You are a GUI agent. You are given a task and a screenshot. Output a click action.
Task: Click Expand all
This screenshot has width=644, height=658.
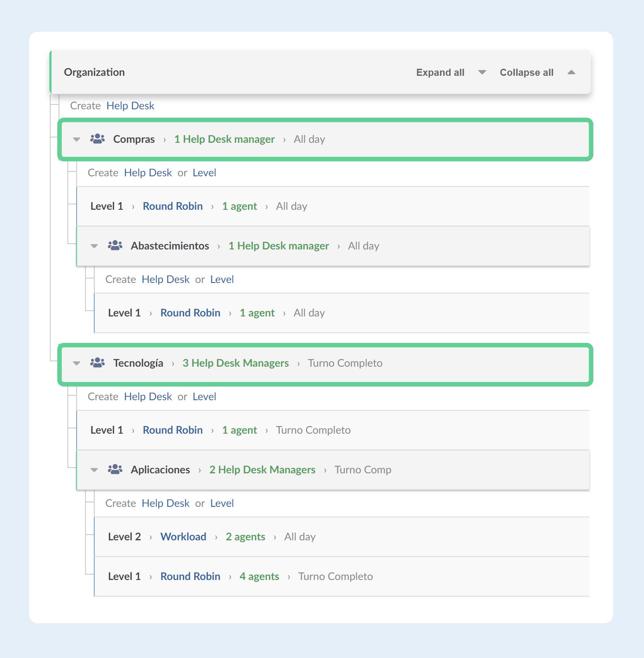click(x=440, y=72)
